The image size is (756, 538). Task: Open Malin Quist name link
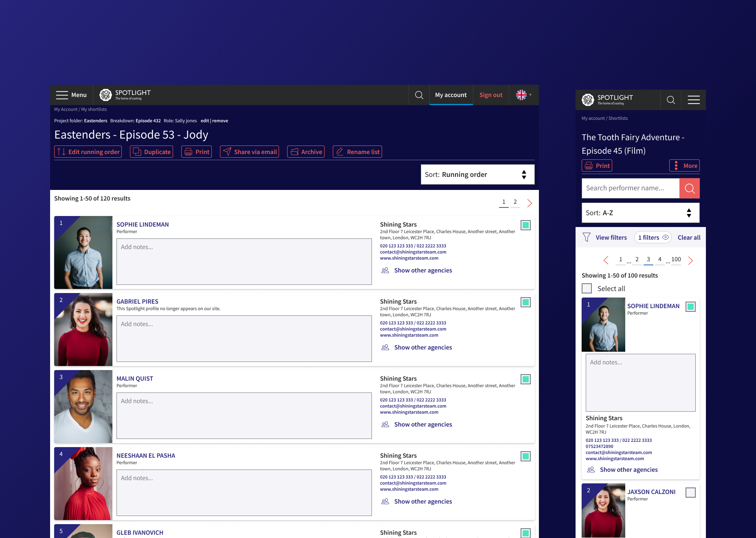135,379
